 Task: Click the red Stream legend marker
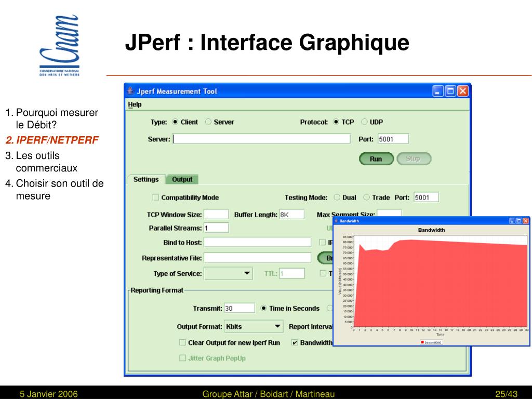422,342
